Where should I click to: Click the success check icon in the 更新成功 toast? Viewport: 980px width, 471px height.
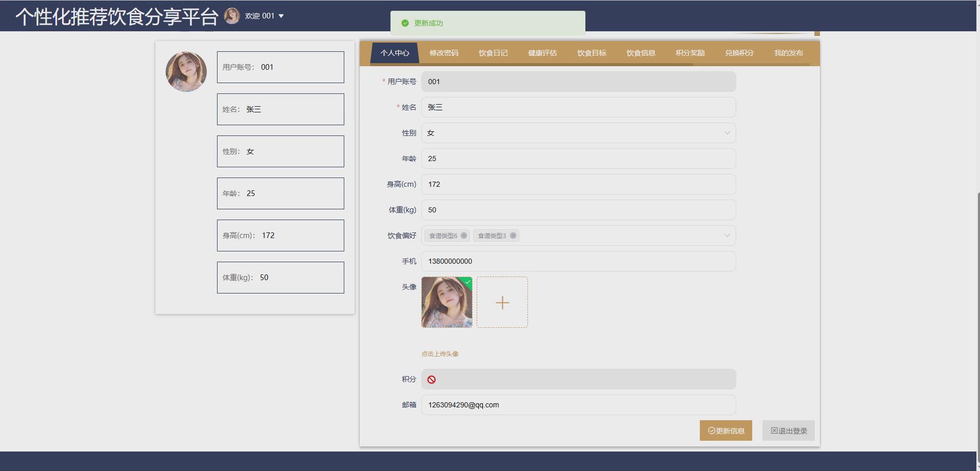tap(405, 23)
